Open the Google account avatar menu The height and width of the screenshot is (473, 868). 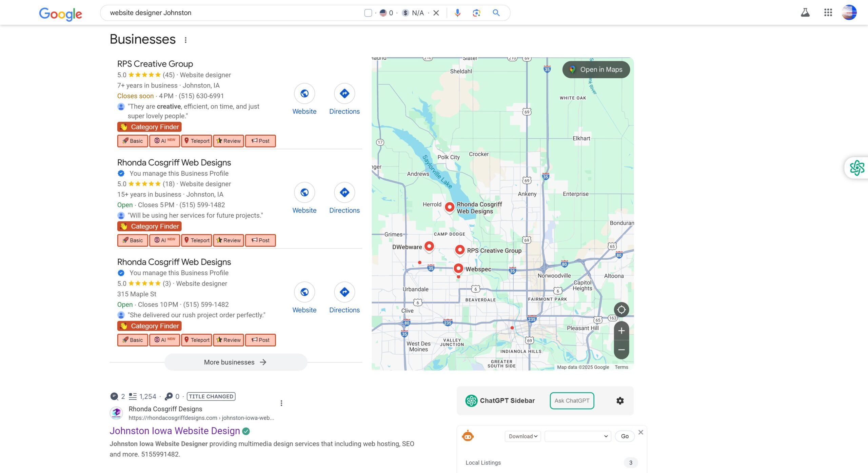(849, 13)
